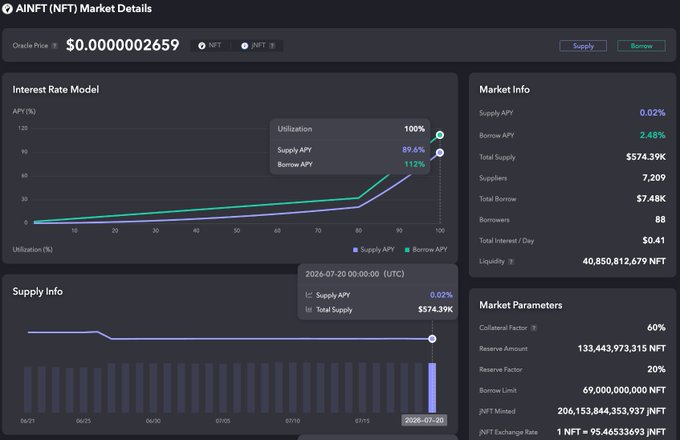Screen dimensions: 680x440
Task: Toggle the Supply APY legend entry
Action: point(373,250)
